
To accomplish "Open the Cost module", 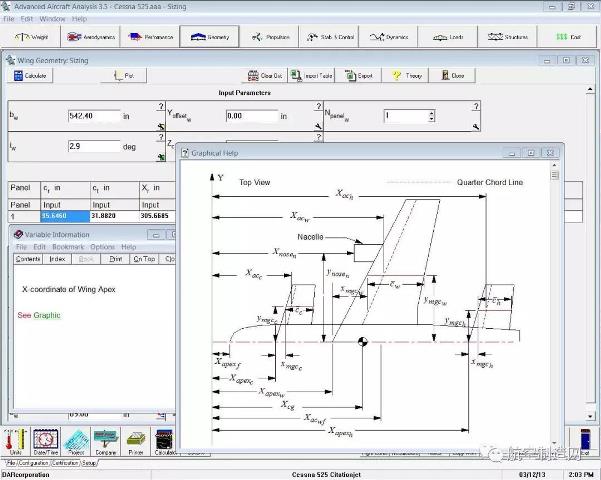I will (568, 37).
